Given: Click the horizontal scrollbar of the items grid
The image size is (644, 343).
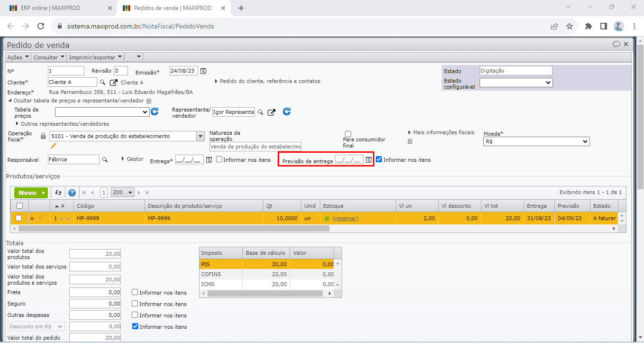Looking at the screenshot, I should tap(173, 228).
